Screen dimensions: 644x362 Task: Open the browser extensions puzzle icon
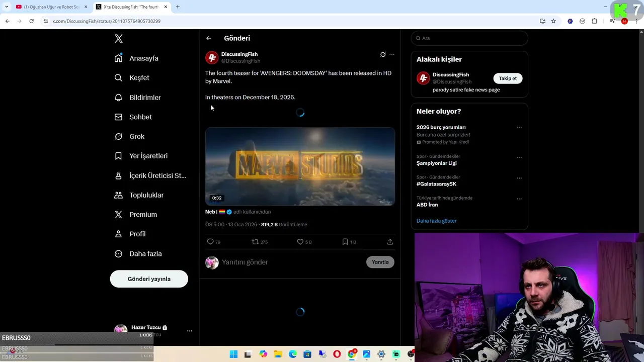594,21
